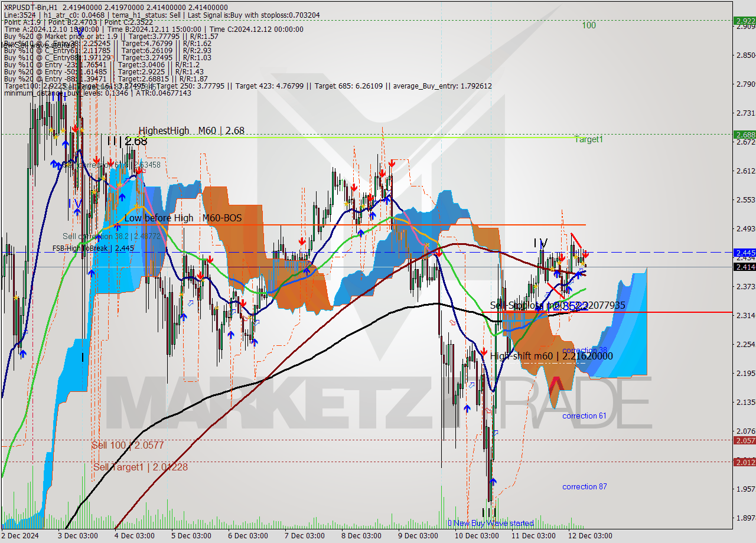The image size is (756, 543).
Task: Select the '7 Dec 03:00' time axis label
Action: coord(304,536)
